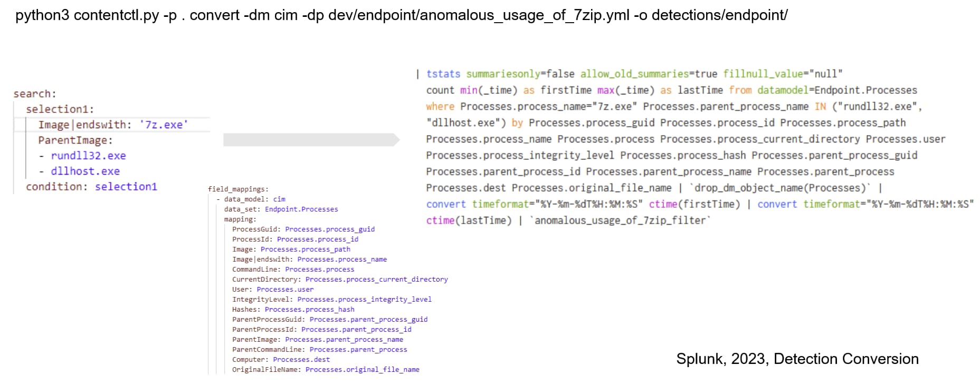
Task: Click the 'condition: selection1' line
Action: [91, 187]
